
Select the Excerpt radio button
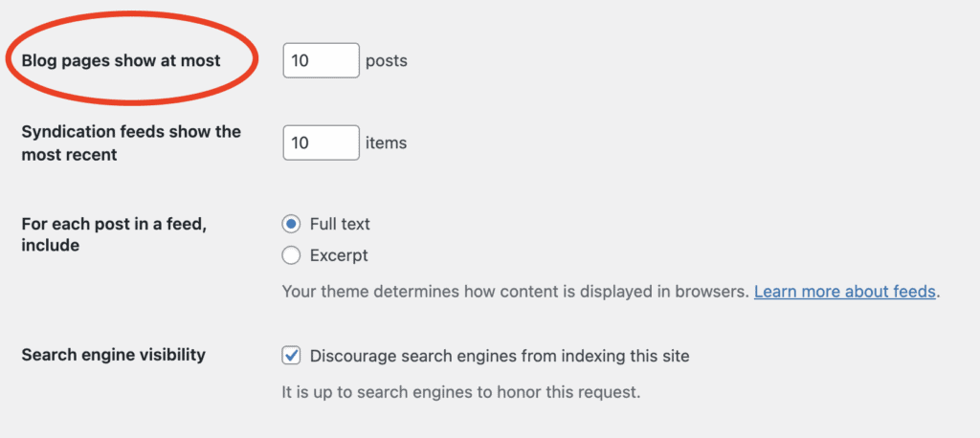tap(291, 255)
